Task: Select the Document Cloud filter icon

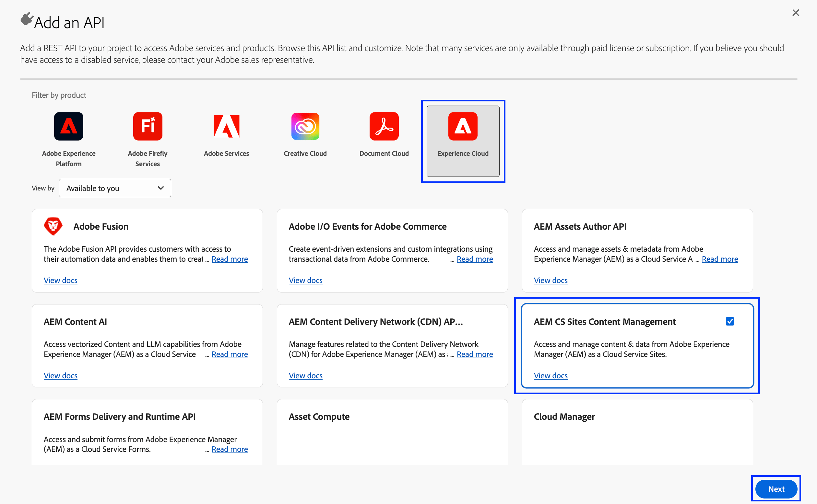Action: (384, 126)
